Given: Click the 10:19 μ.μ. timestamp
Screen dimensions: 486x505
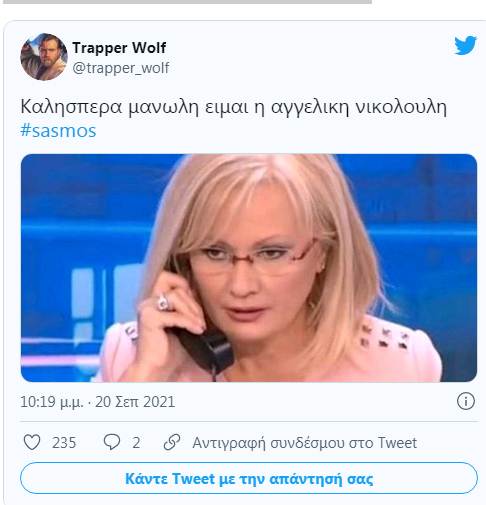Looking at the screenshot, I should (x=52, y=402).
